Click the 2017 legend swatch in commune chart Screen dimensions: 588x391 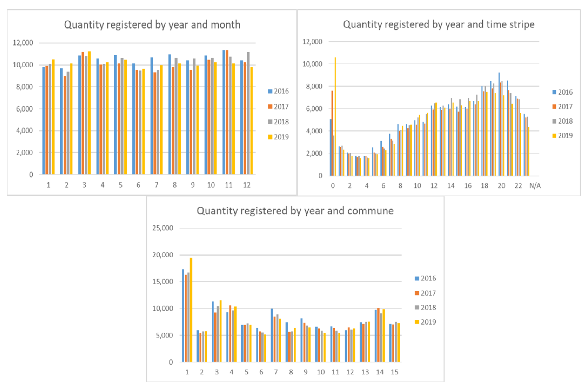(417, 293)
